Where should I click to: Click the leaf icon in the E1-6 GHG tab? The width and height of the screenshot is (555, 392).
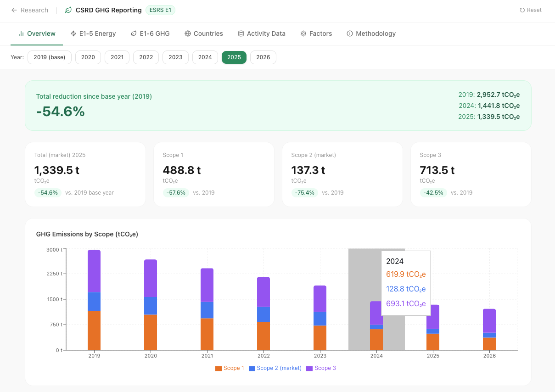pyautogui.click(x=134, y=34)
